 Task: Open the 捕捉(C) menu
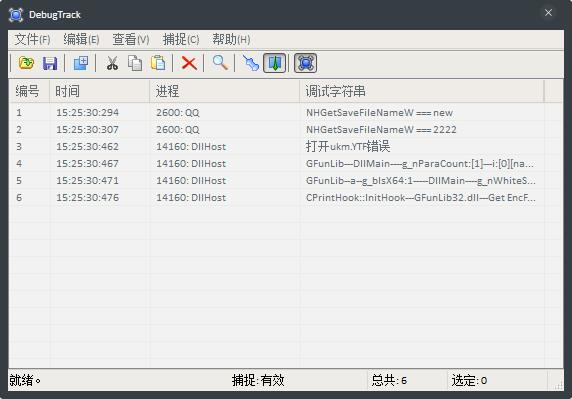181,39
